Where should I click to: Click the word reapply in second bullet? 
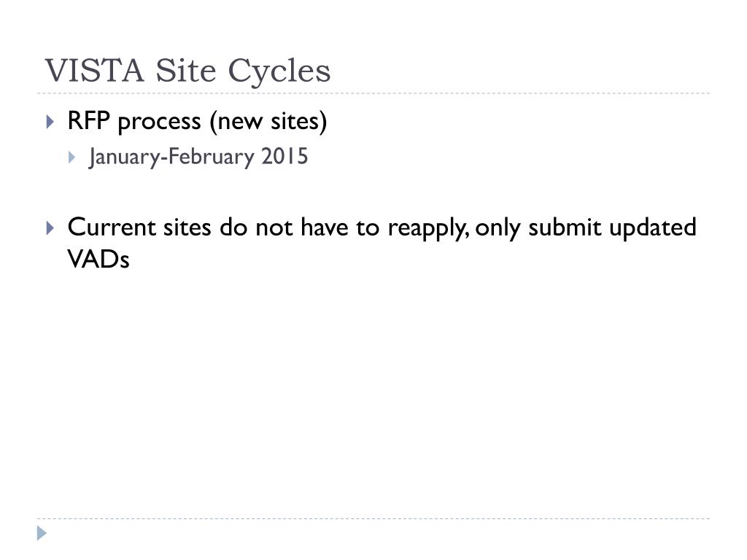[x=428, y=228]
